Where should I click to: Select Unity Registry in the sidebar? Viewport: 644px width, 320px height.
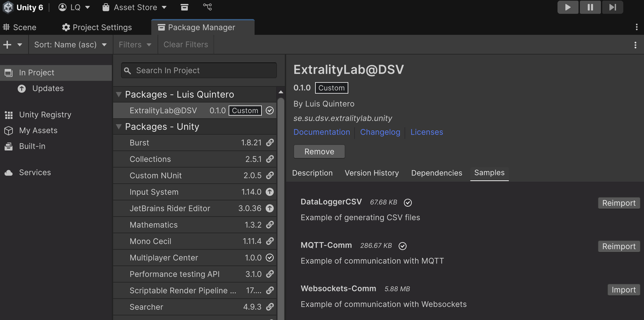(45, 115)
